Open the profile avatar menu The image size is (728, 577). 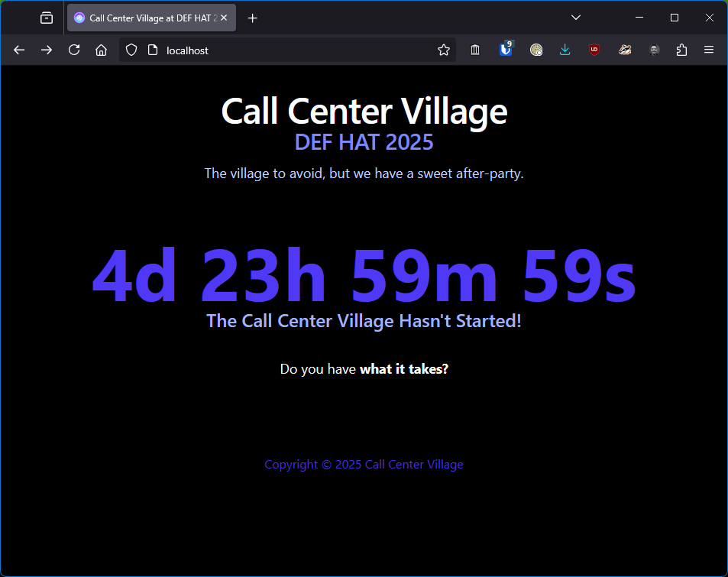point(654,50)
